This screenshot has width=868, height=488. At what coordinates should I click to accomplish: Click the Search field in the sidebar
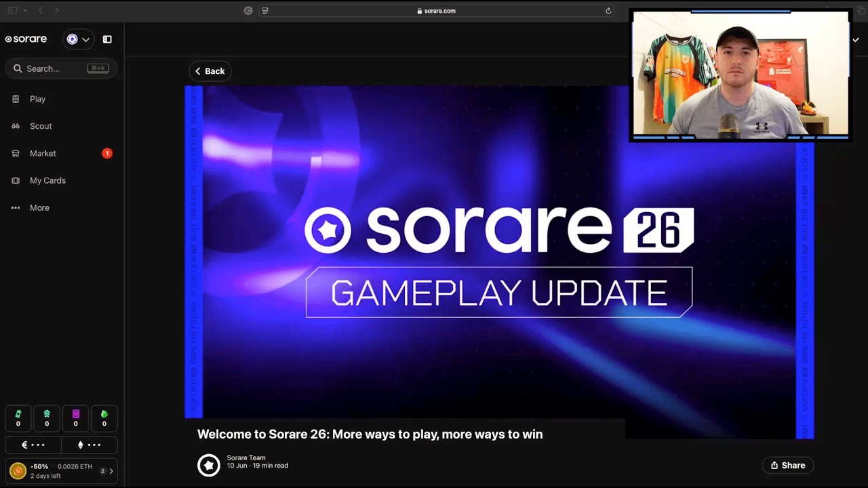pos(61,68)
